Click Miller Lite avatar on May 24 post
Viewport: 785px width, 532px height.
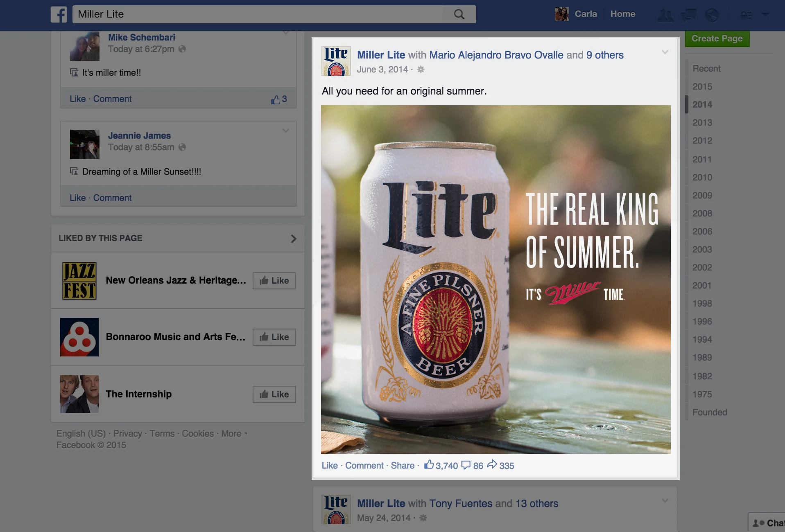click(x=336, y=509)
